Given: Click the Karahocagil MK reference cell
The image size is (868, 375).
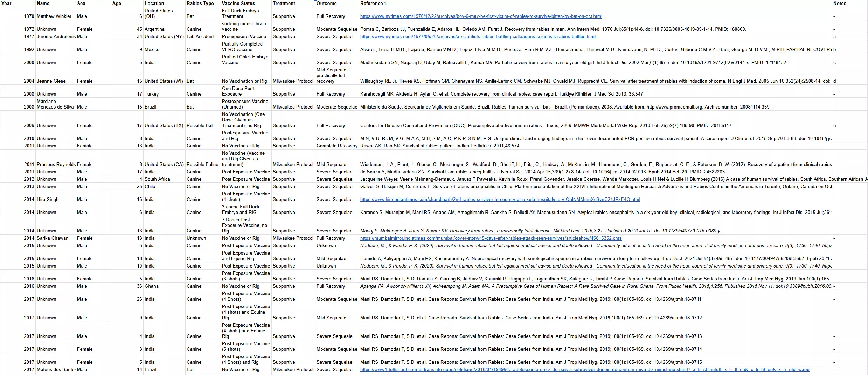Looking at the screenshot, I should (x=595, y=91).
